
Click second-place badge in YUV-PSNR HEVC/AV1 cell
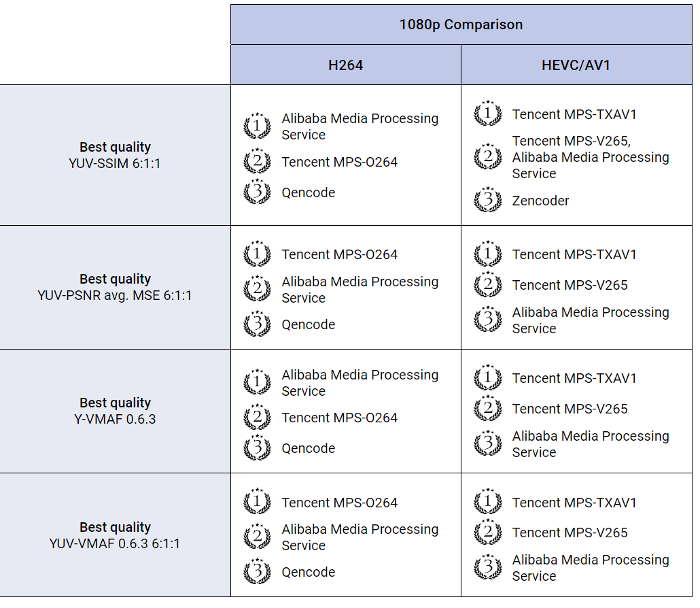[x=487, y=285]
